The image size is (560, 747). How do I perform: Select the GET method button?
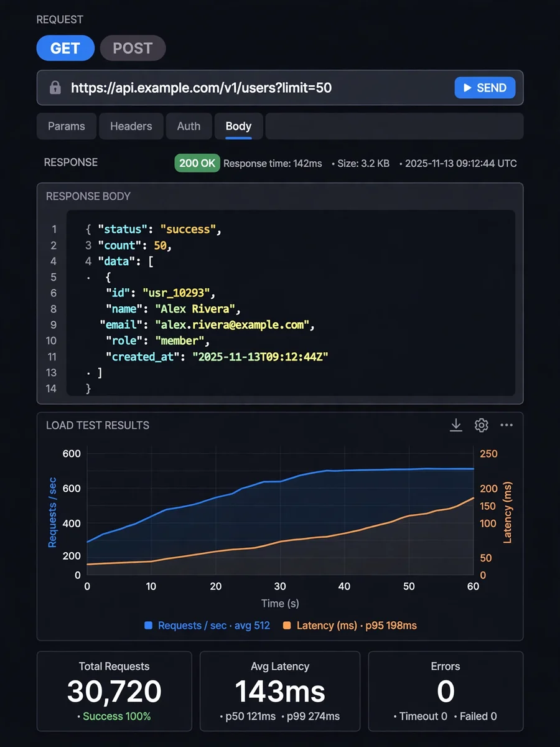[65, 48]
